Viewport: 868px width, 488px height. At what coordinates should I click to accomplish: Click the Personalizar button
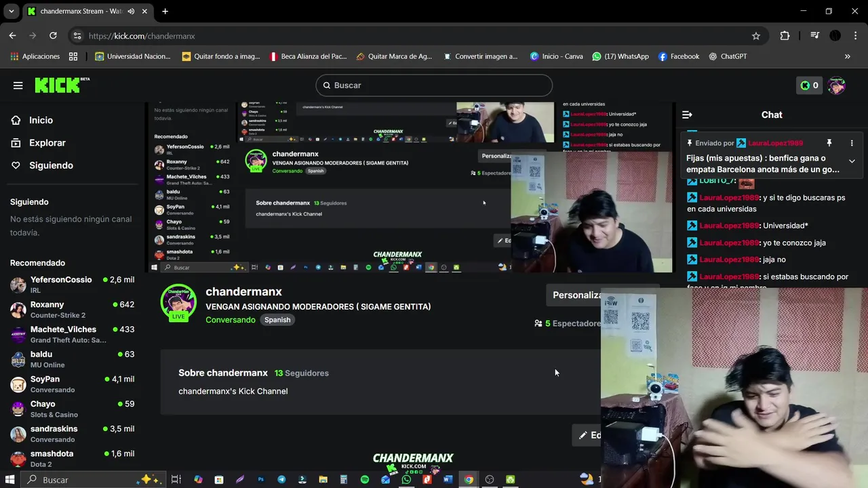(x=574, y=295)
